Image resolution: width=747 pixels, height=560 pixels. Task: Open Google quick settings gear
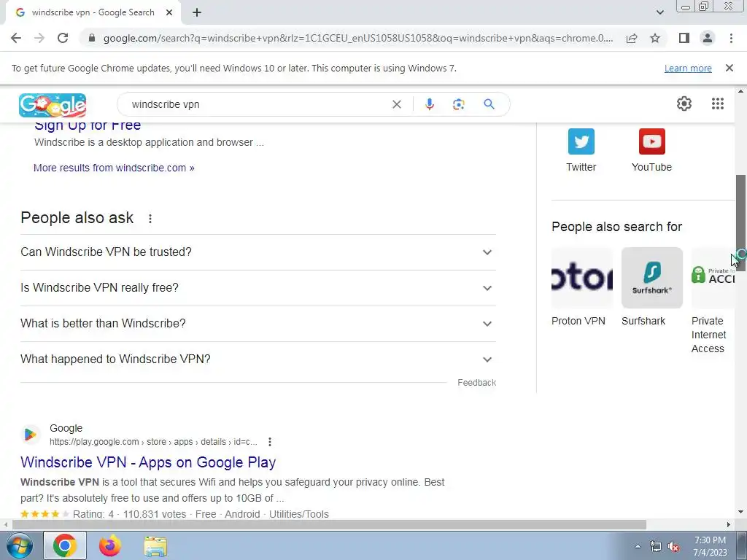[x=684, y=104]
